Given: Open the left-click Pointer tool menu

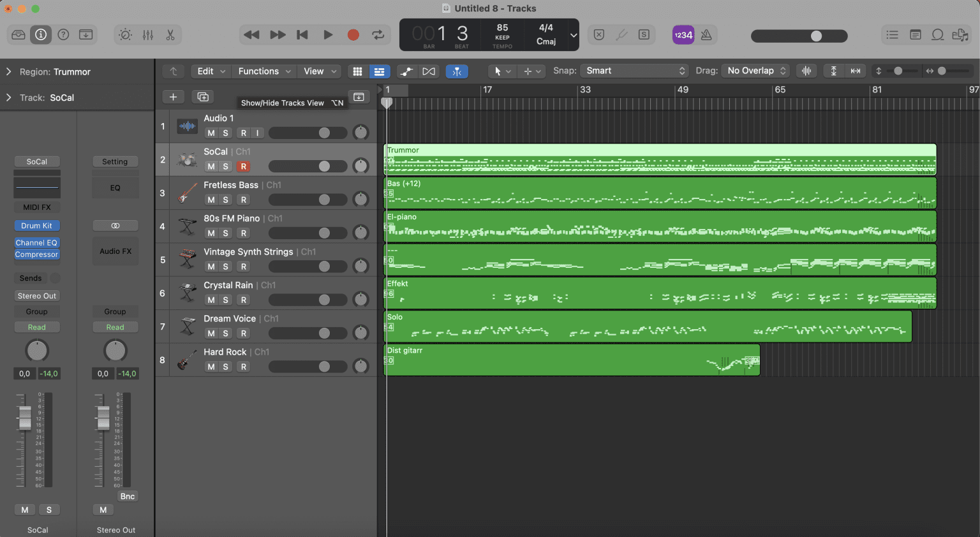Looking at the screenshot, I should [x=502, y=70].
